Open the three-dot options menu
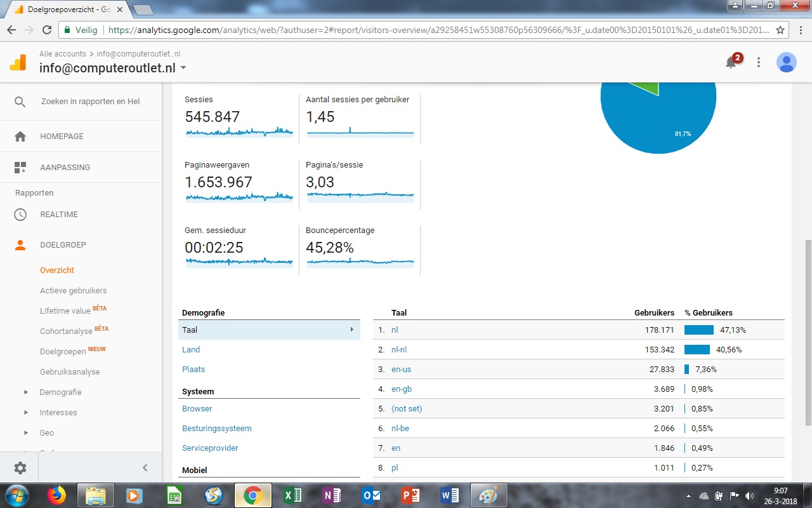 point(759,62)
